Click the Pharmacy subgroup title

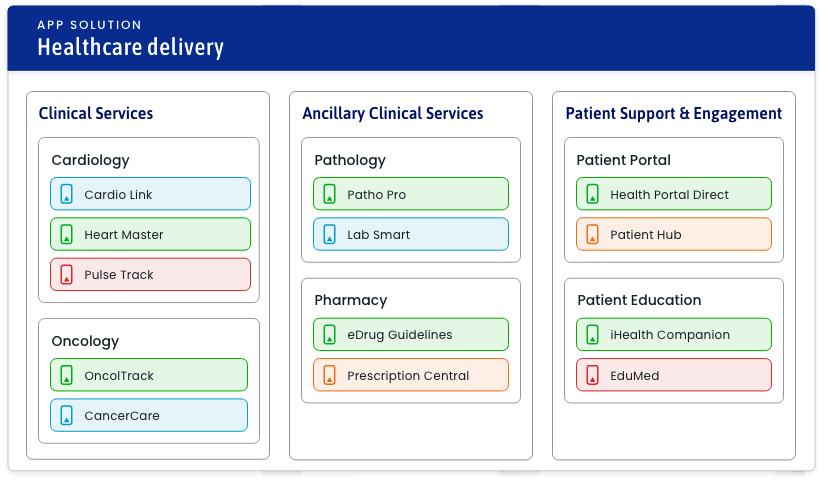pyautogui.click(x=350, y=300)
